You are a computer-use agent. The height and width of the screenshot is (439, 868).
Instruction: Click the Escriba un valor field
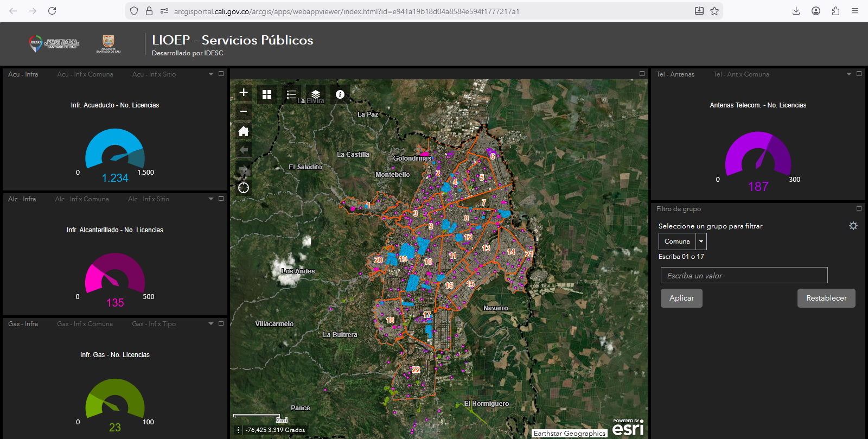click(x=744, y=276)
